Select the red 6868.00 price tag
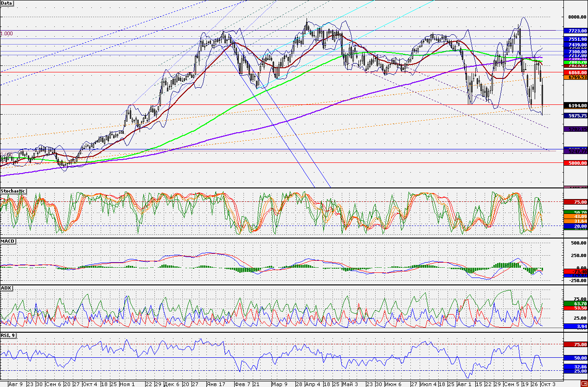 pos(575,73)
